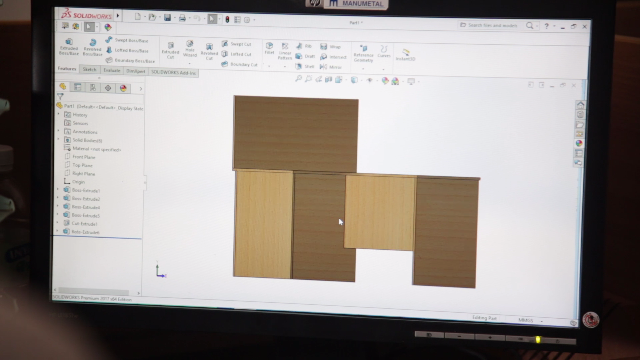
Task: Toggle the rebuild traffic light icon
Action: pyautogui.click(x=227, y=19)
